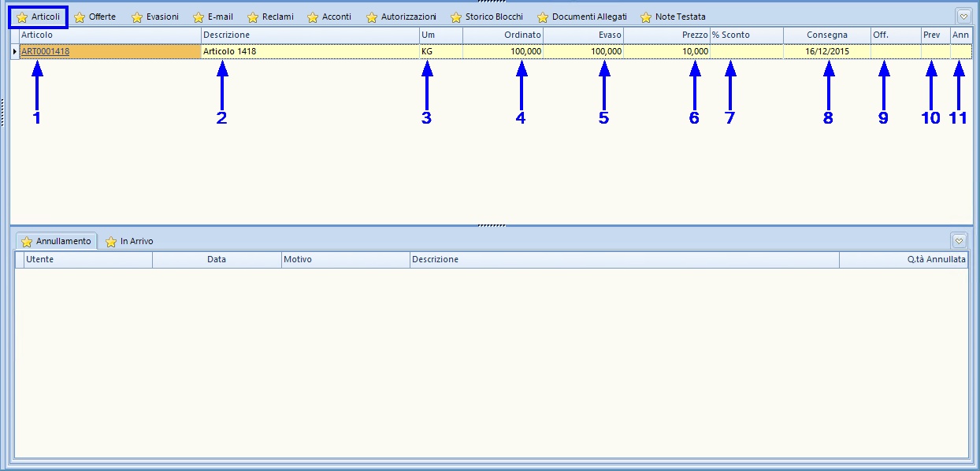The width and height of the screenshot is (980, 471).
Task: Sort by the Ordinato column header
Action: (503, 35)
